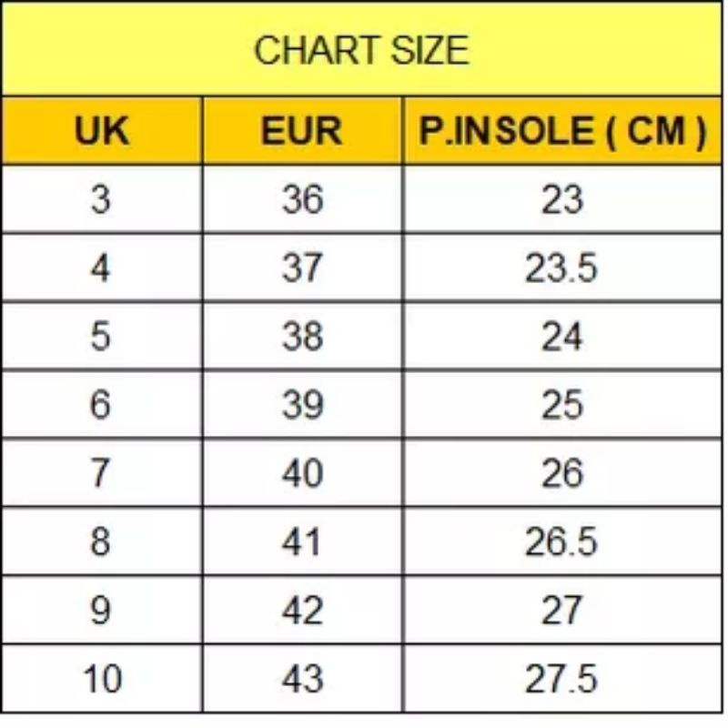Click the 24 cm insole cell
The image size is (728, 728).
pos(561,336)
